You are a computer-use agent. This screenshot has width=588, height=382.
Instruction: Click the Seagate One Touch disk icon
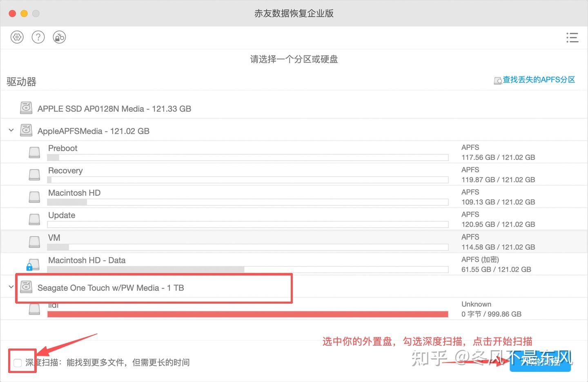coord(26,287)
